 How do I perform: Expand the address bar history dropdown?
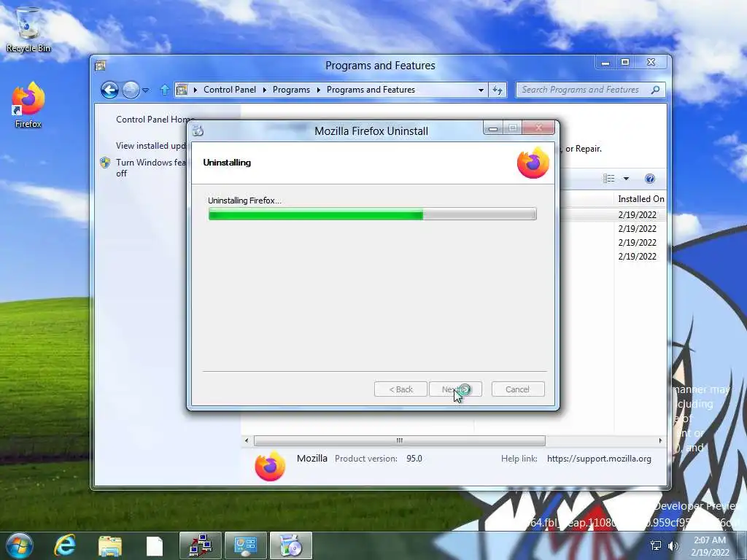tap(481, 90)
